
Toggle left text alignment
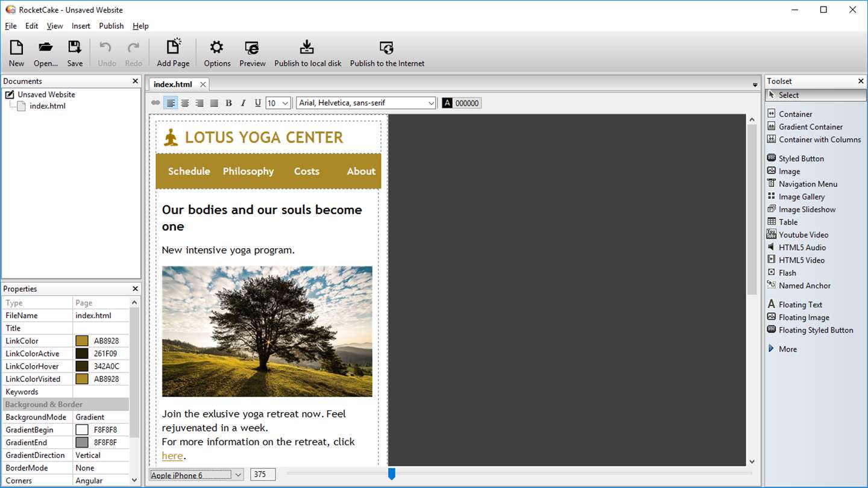pos(171,103)
